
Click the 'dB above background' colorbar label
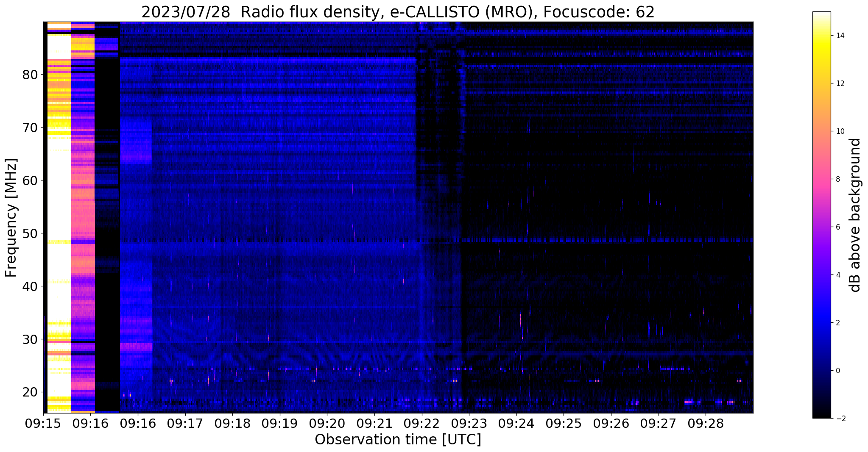click(855, 215)
